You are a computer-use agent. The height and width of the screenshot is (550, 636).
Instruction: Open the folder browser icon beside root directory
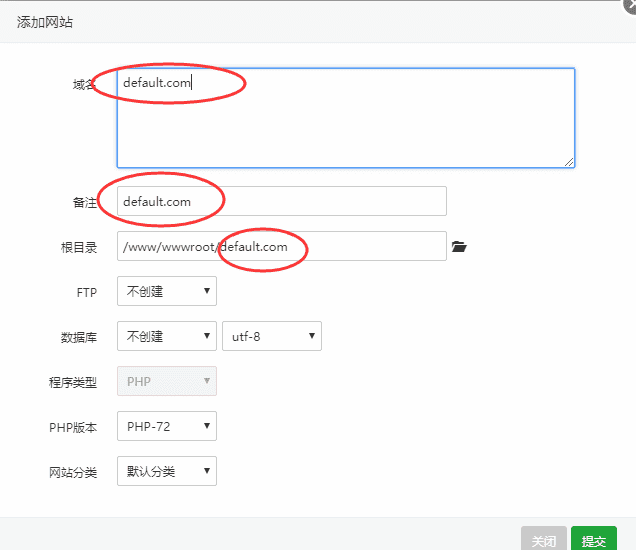(x=459, y=246)
